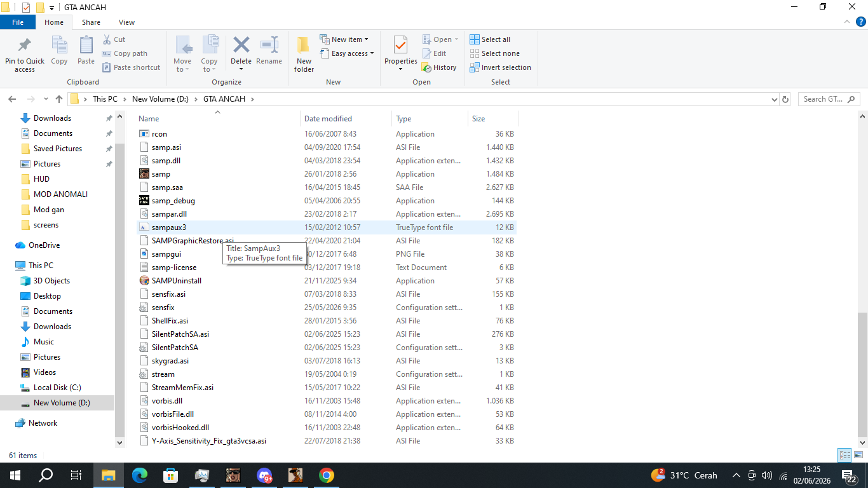
Task: Click the Refresh button near address bar
Action: click(785, 99)
